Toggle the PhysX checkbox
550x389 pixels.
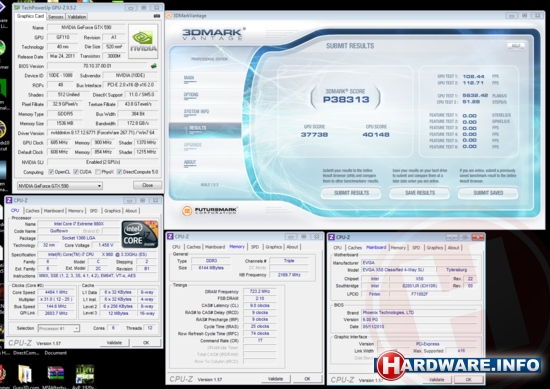point(98,172)
